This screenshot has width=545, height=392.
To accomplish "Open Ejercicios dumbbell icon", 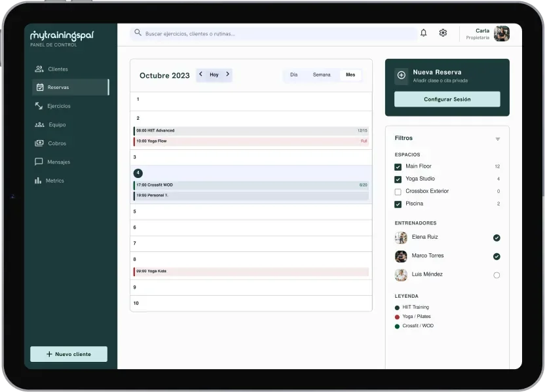I will pyautogui.click(x=39, y=105).
